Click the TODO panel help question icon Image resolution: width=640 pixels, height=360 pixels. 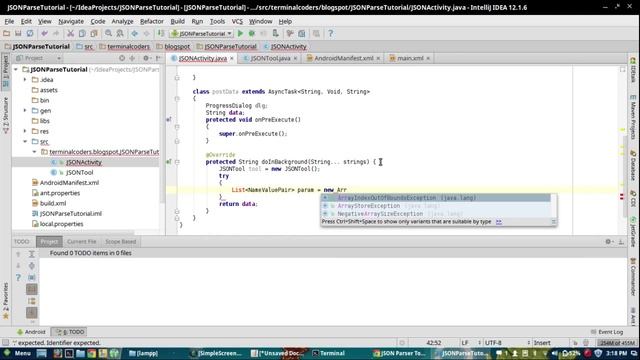click(x=18, y=278)
